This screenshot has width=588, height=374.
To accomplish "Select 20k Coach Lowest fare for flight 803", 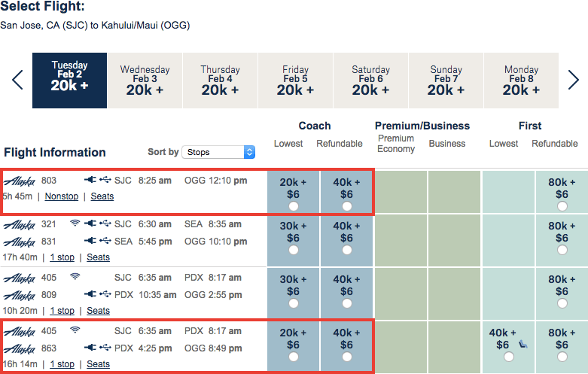I will tap(294, 206).
